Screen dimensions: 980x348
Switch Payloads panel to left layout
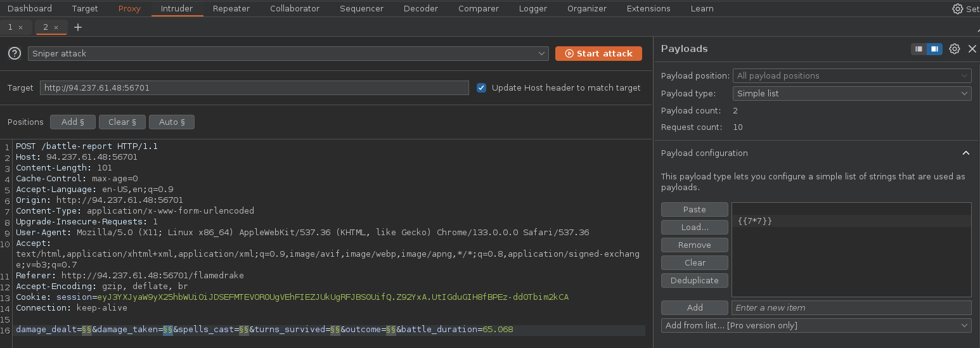pyautogui.click(x=919, y=49)
